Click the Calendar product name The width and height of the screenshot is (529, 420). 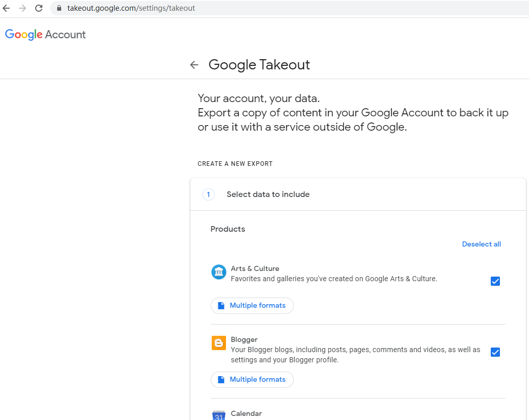pos(246,413)
